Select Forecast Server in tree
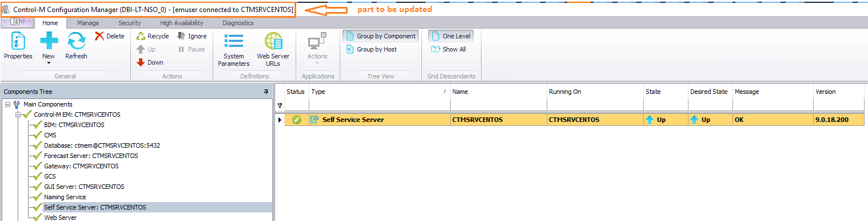Screen dimensions: 868x221 click(x=91, y=156)
